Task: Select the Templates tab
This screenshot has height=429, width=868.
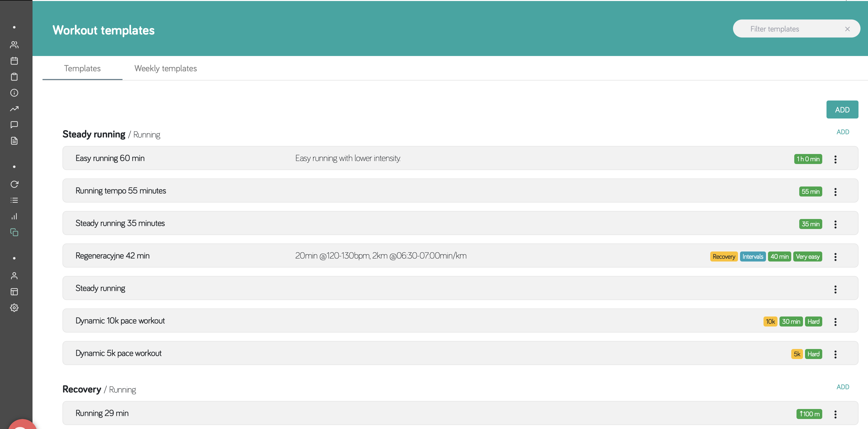Action: click(x=82, y=68)
